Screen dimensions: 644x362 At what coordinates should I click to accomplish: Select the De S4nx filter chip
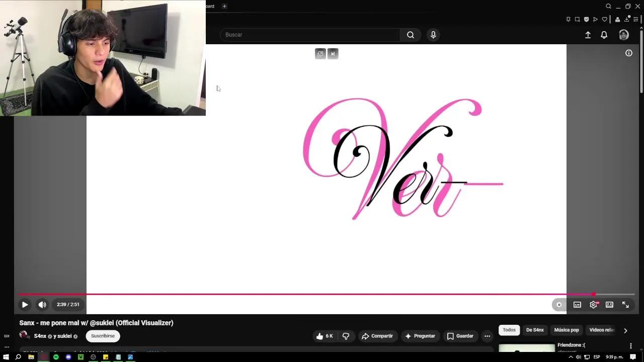535,330
